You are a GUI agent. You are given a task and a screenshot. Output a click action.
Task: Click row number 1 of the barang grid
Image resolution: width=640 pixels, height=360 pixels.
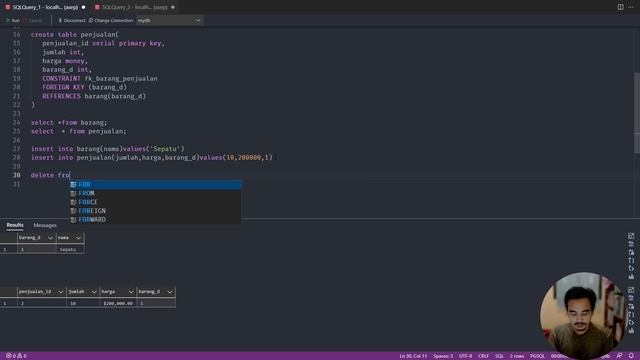tap(5, 249)
